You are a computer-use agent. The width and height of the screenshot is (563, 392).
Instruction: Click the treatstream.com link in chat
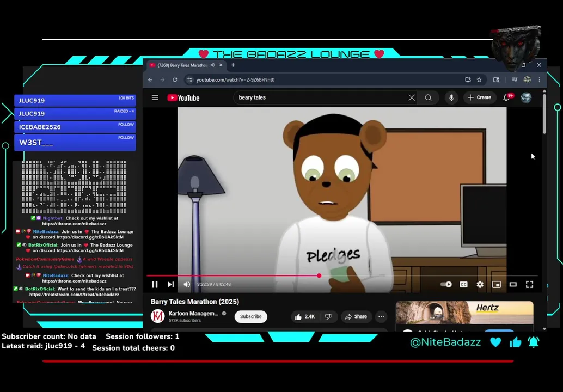(x=75, y=295)
